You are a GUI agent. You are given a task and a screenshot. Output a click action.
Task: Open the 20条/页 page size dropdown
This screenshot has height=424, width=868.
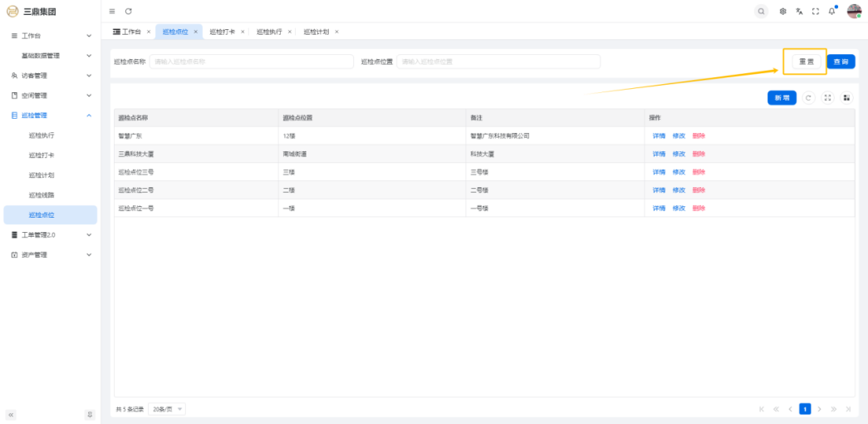[x=167, y=409]
